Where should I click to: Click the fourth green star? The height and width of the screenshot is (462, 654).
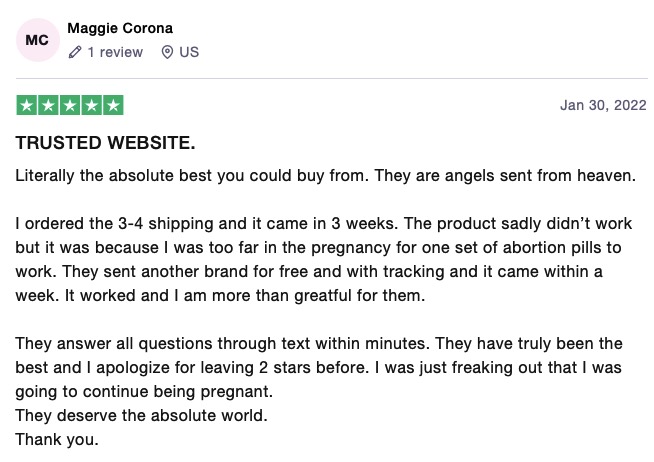pos(92,105)
